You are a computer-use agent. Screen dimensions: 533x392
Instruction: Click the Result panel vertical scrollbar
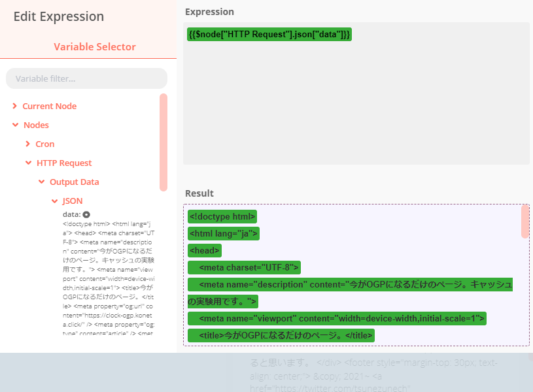coord(524,222)
